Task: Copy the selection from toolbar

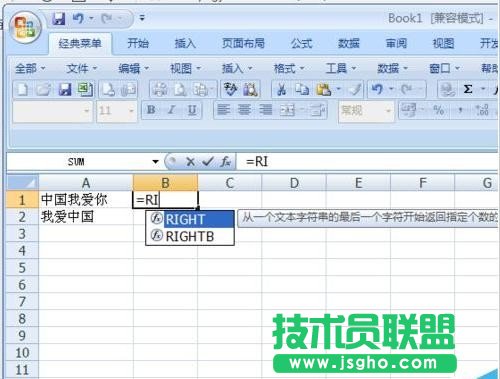Action: pyautogui.click(x=302, y=89)
